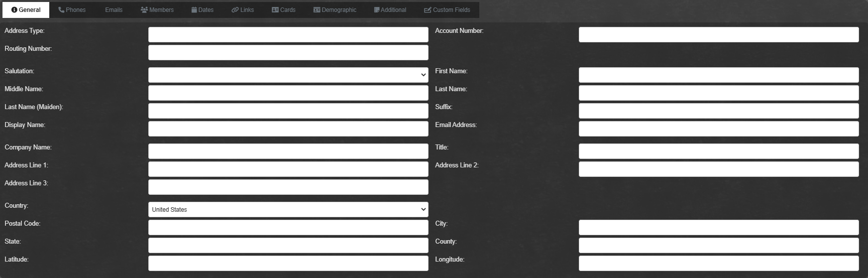Screen dimensions: 868x278
Task: Focus the Postal Code field
Action: click(288, 227)
